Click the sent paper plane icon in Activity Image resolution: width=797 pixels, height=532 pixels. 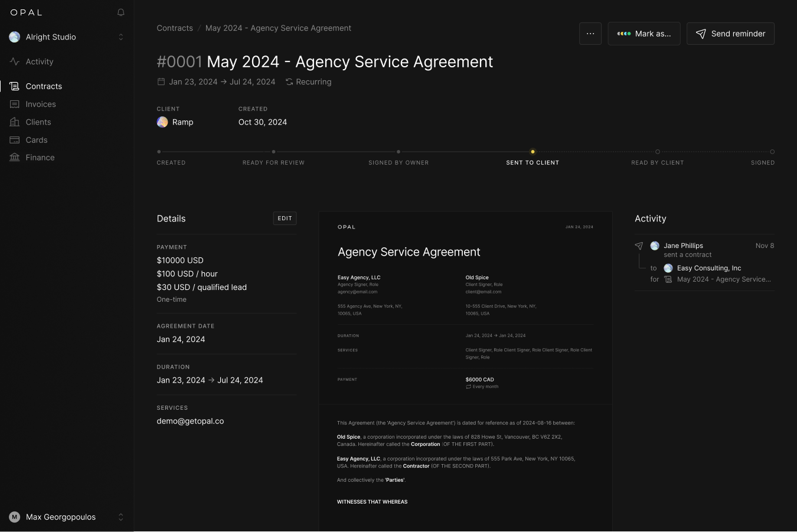tap(639, 246)
